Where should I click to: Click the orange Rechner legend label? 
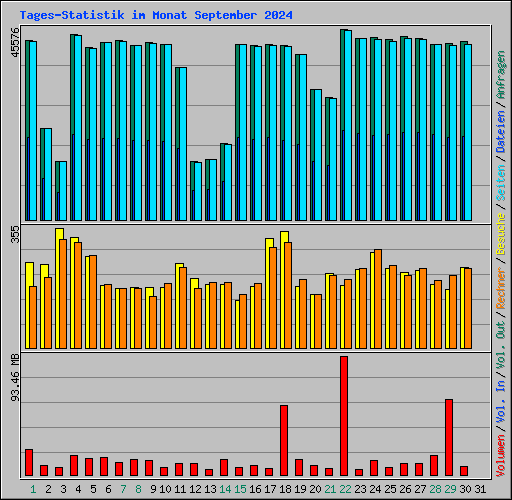[501, 288]
